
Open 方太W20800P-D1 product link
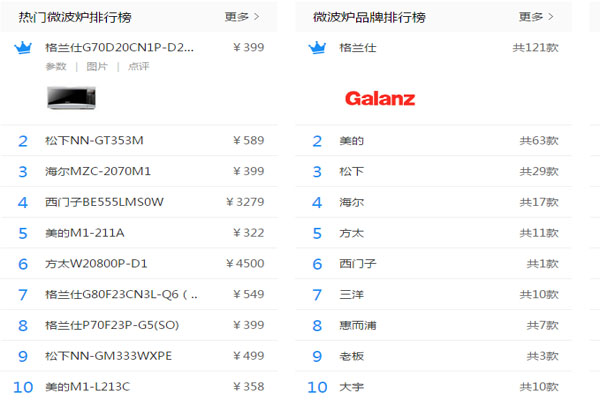pos(96,263)
